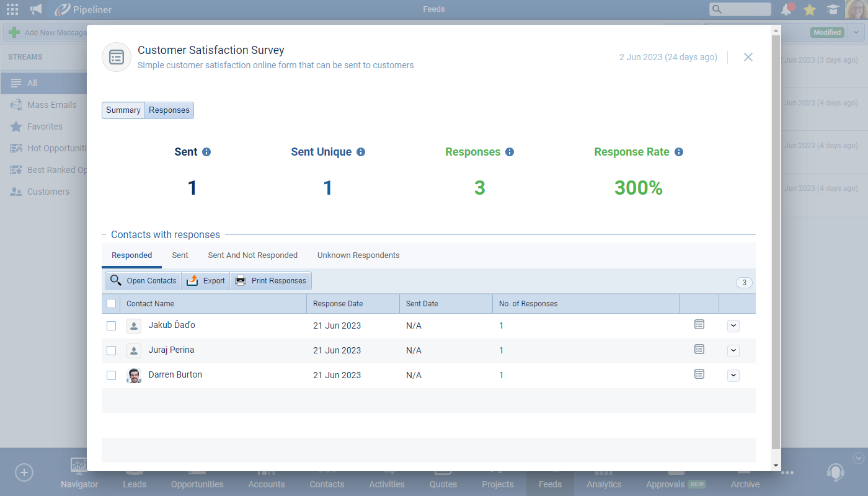The height and width of the screenshot is (496, 868).
Task: Switch to the Sent And Not Responded tab
Action: click(252, 255)
